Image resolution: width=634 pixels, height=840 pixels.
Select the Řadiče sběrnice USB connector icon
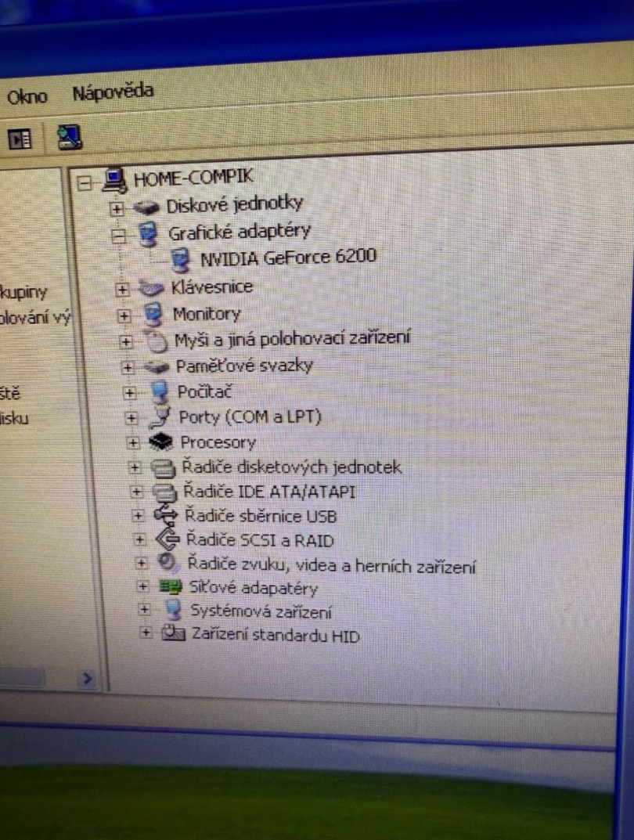[x=165, y=516]
